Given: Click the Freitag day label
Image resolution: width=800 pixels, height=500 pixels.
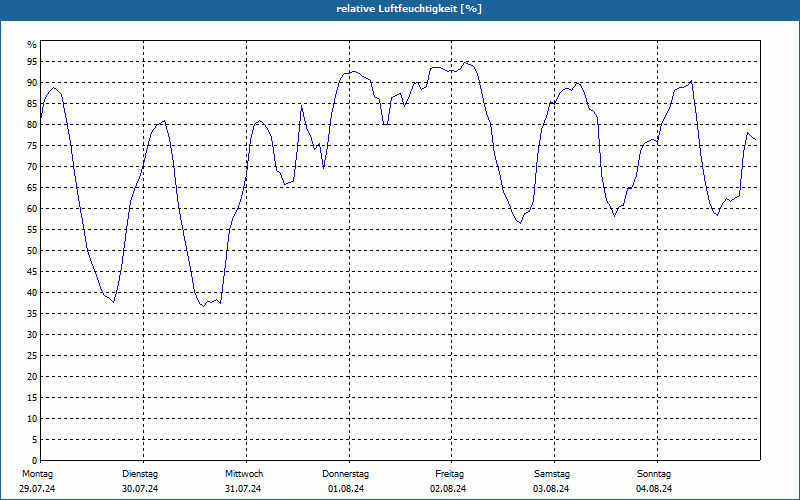Looking at the screenshot, I should [x=449, y=474].
